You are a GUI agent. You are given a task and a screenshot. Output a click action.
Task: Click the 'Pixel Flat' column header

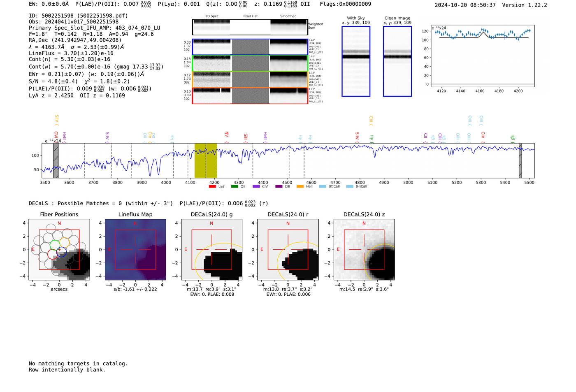coord(251,16)
